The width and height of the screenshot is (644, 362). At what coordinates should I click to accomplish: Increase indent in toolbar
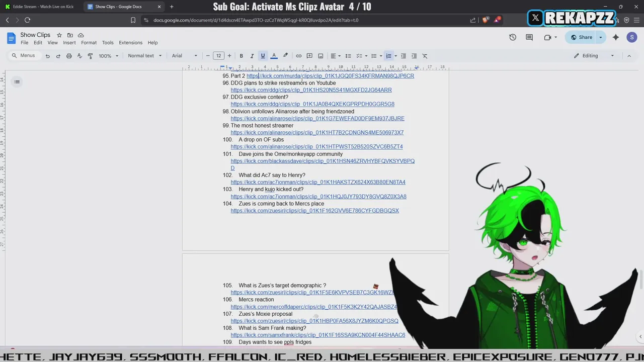pos(414,56)
